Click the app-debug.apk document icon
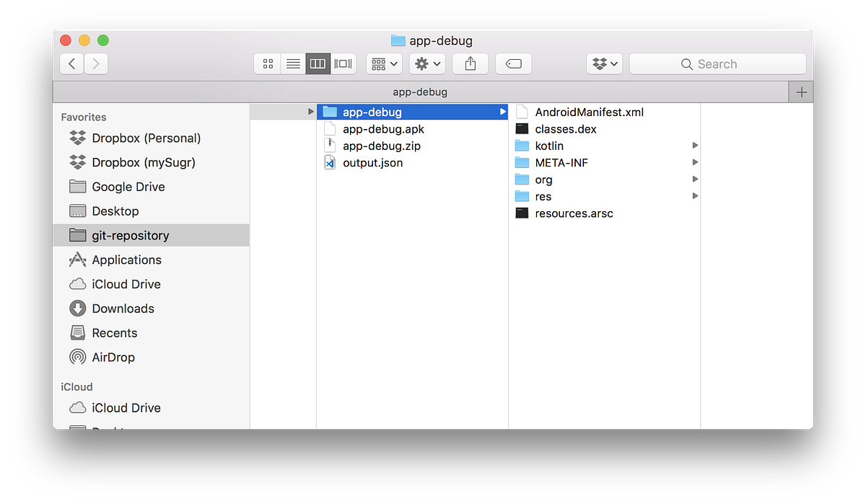This screenshot has width=866, height=504. (330, 129)
